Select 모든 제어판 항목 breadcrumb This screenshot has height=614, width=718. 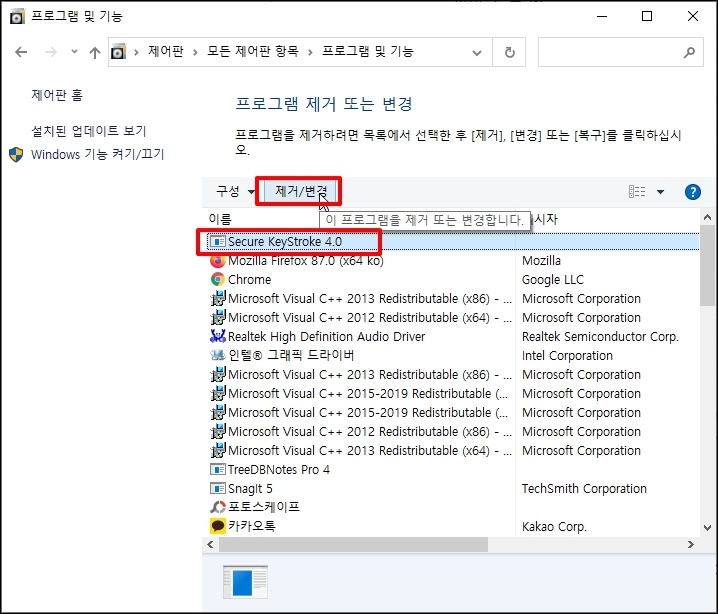(252, 51)
